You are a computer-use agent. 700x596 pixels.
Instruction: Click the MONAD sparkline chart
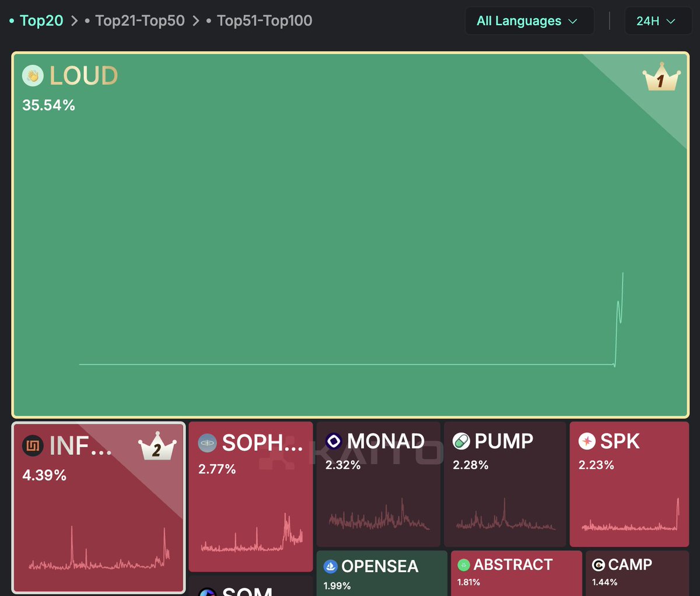[379, 514]
